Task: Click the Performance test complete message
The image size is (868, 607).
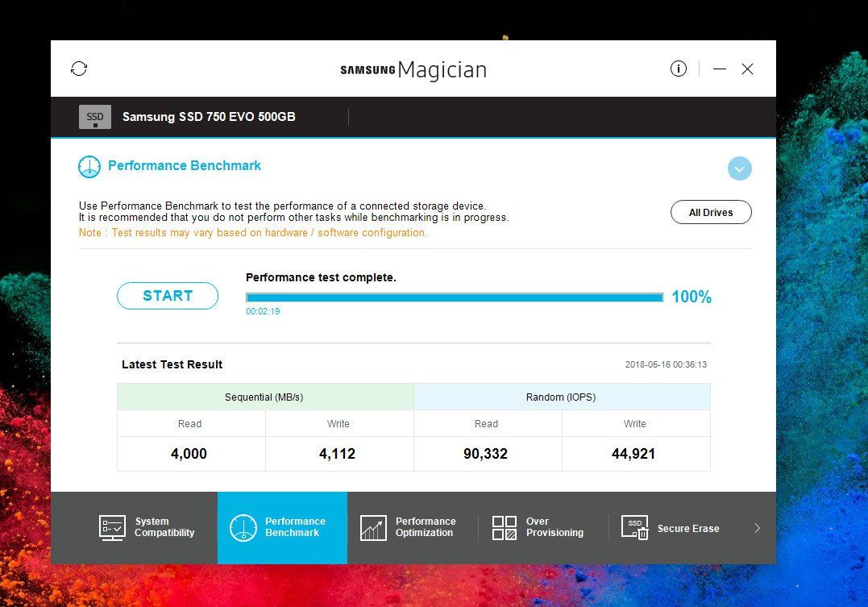Action: pos(321,277)
